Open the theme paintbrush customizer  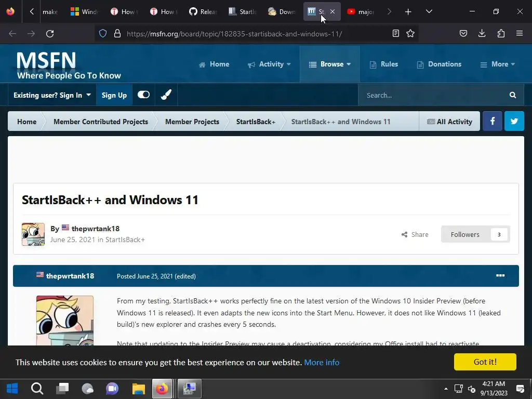[x=166, y=95]
